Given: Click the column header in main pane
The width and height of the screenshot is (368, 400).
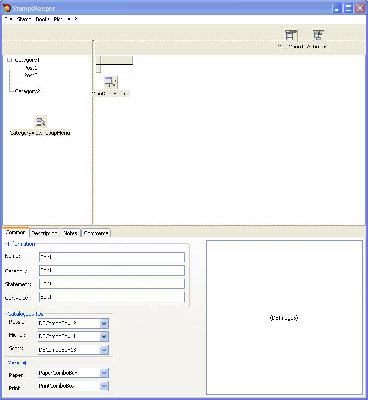Looking at the screenshot, I should 115,60.
